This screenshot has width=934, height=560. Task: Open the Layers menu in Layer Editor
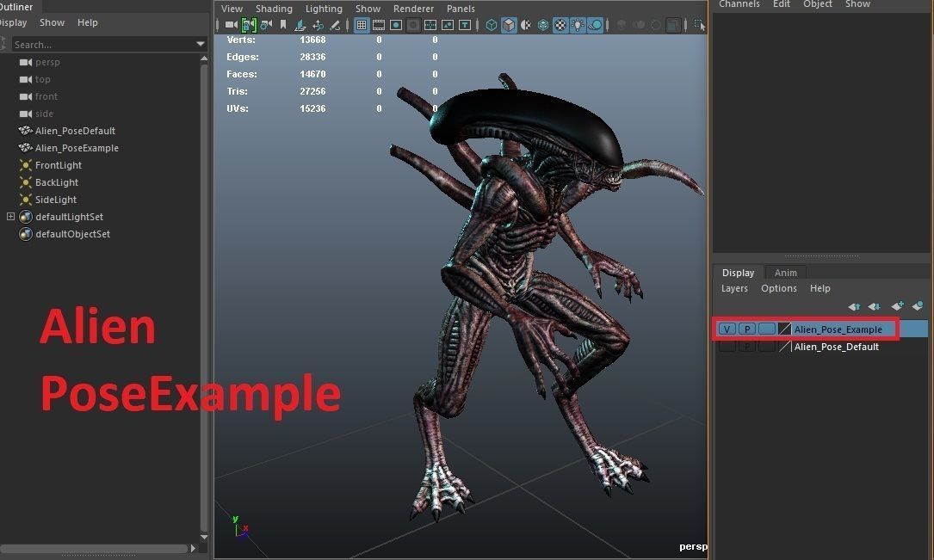click(x=734, y=289)
